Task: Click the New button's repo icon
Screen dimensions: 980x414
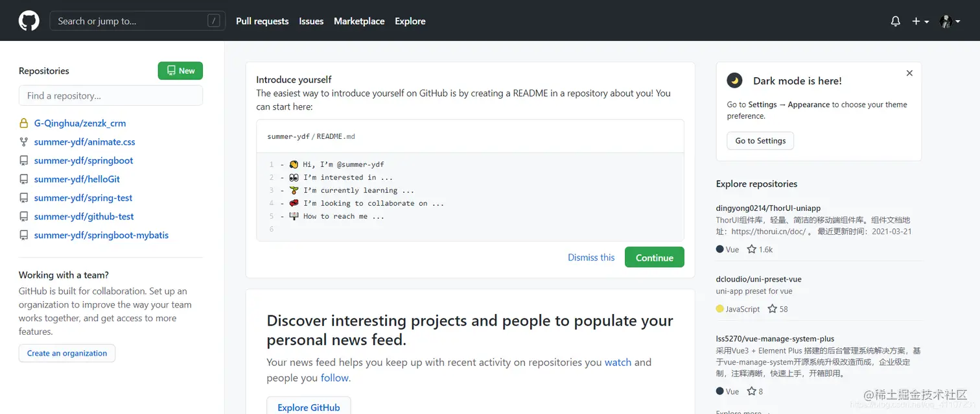Action: coord(171,71)
